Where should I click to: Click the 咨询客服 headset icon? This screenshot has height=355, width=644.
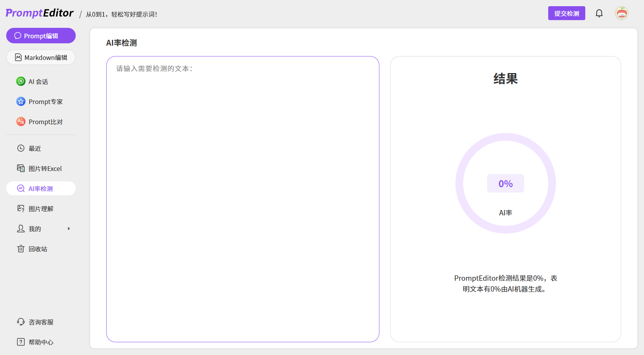coord(21,322)
